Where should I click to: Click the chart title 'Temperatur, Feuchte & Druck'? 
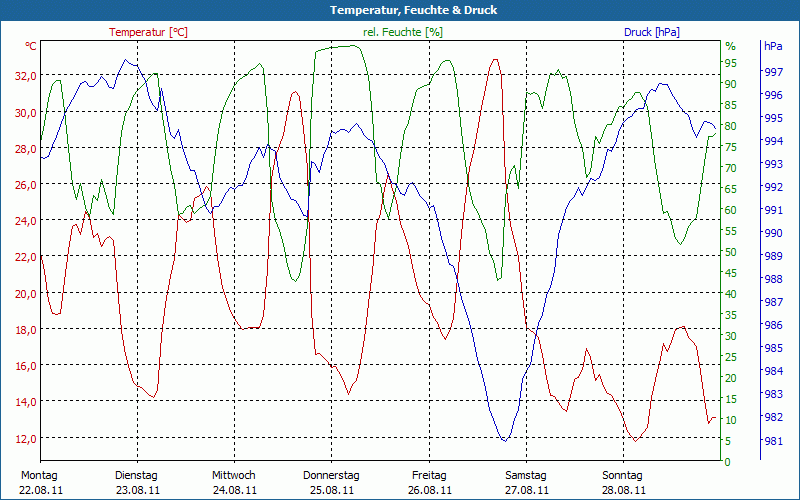tap(413, 10)
